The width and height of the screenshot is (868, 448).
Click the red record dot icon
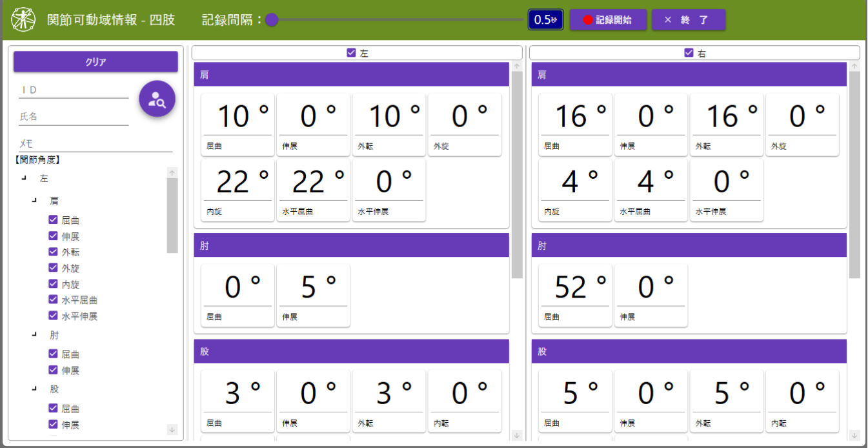(587, 20)
